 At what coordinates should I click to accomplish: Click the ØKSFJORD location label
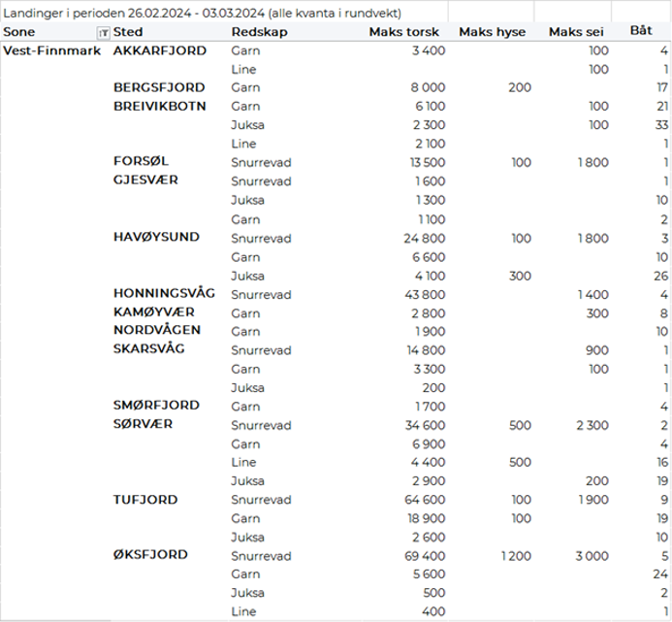[x=150, y=555]
